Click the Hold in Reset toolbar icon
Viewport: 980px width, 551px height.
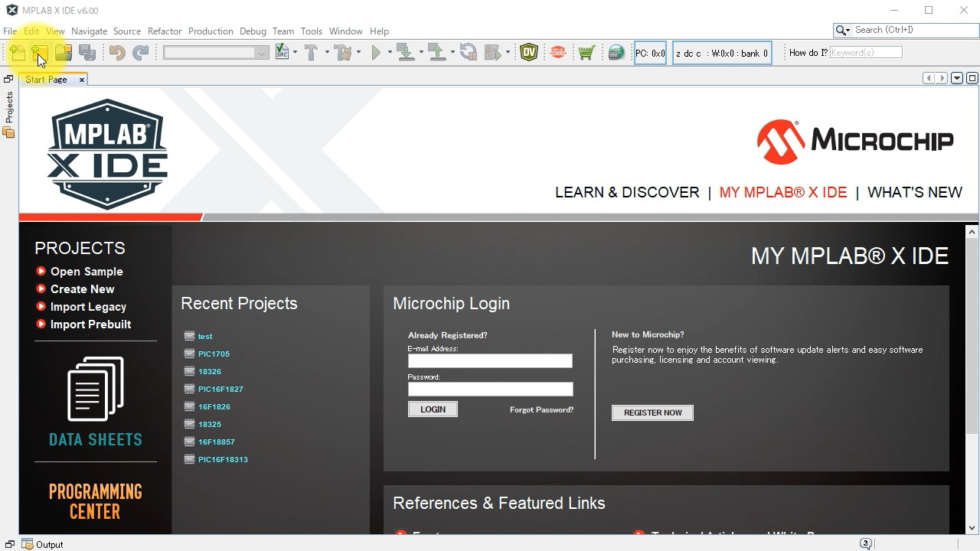pos(469,52)
